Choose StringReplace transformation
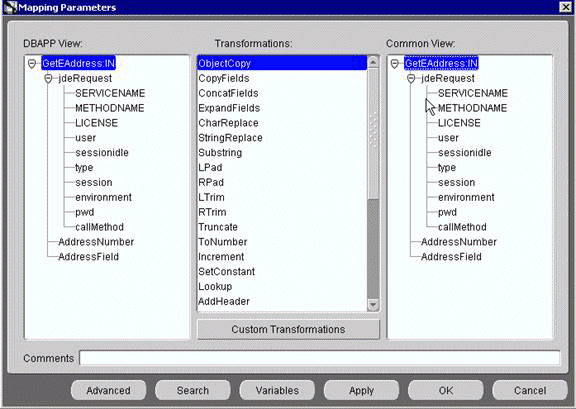The image size is (576, 409). tap(282, 138)
